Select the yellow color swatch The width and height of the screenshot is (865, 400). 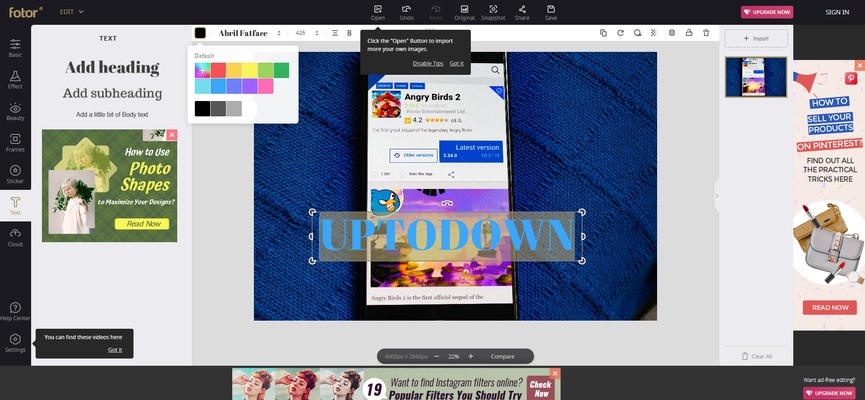[x=250, y=70]
